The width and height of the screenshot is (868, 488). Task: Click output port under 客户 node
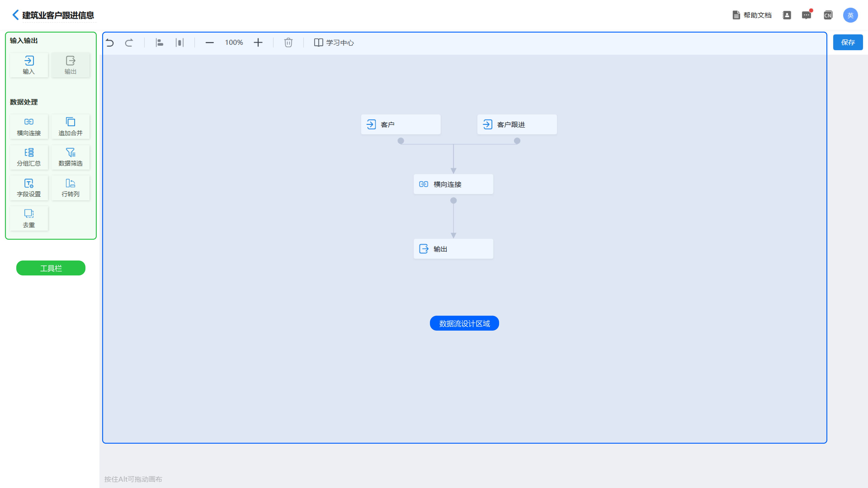(x=401, y=141)
